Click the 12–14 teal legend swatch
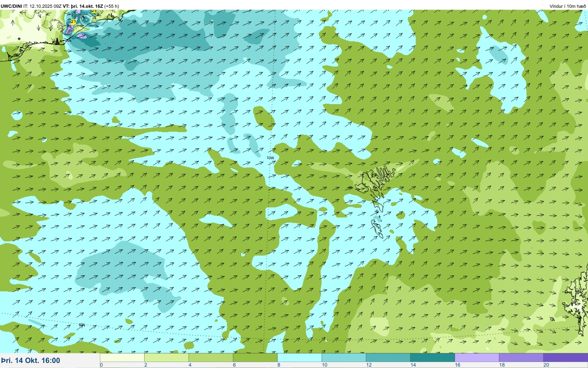588x368 pixels. tap(388, 357)
